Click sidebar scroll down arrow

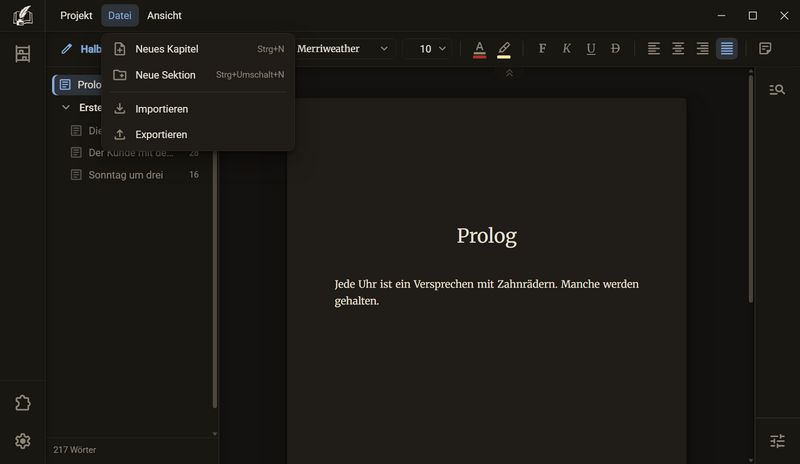tap(215, 434)
